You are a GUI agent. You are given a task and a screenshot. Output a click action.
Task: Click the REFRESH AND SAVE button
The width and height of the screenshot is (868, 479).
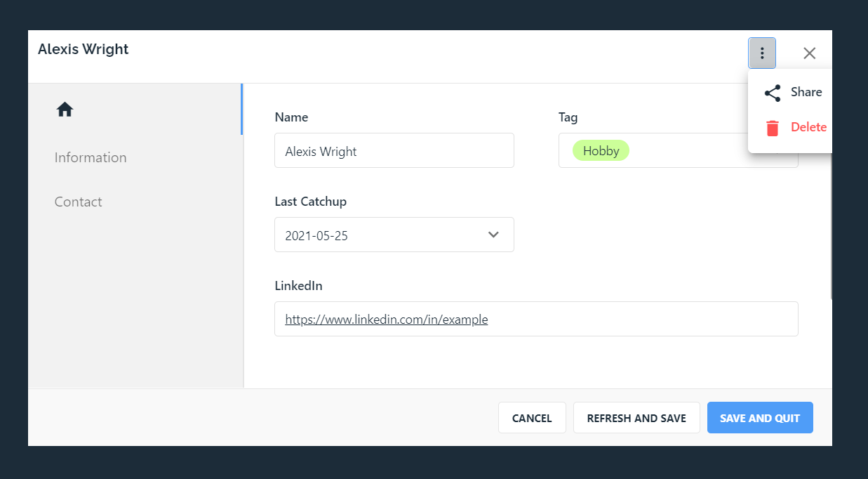636,418
